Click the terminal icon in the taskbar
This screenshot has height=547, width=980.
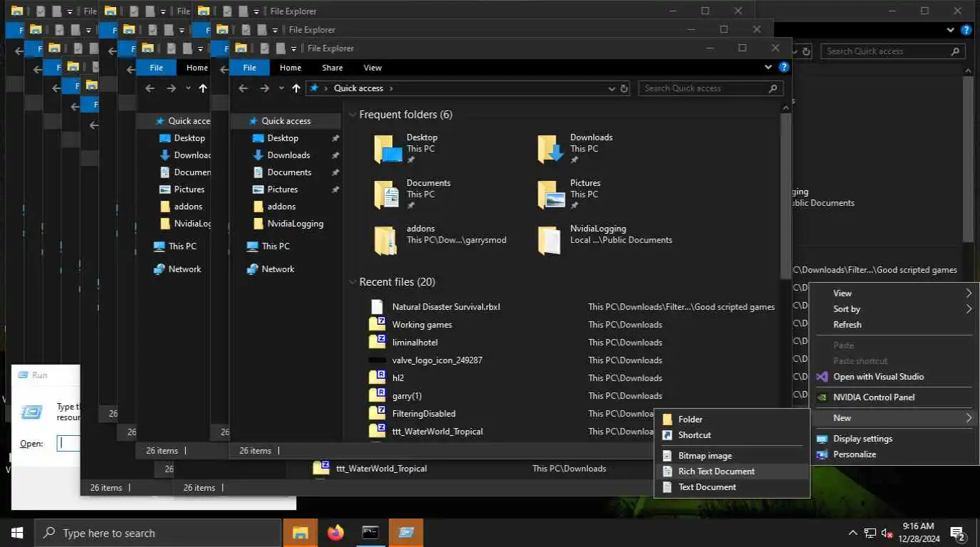coord(370,533)
